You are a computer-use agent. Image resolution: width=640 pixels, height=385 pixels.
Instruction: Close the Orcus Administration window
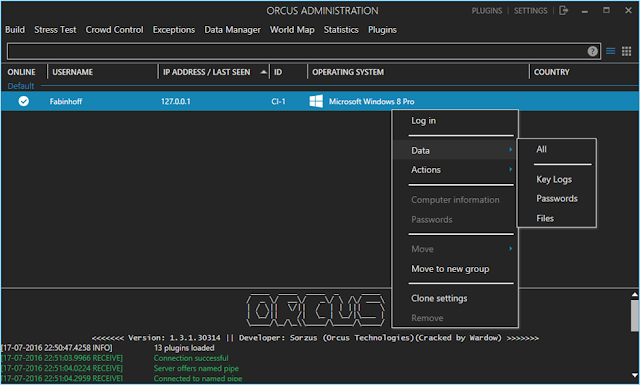[x=628, y=11]
